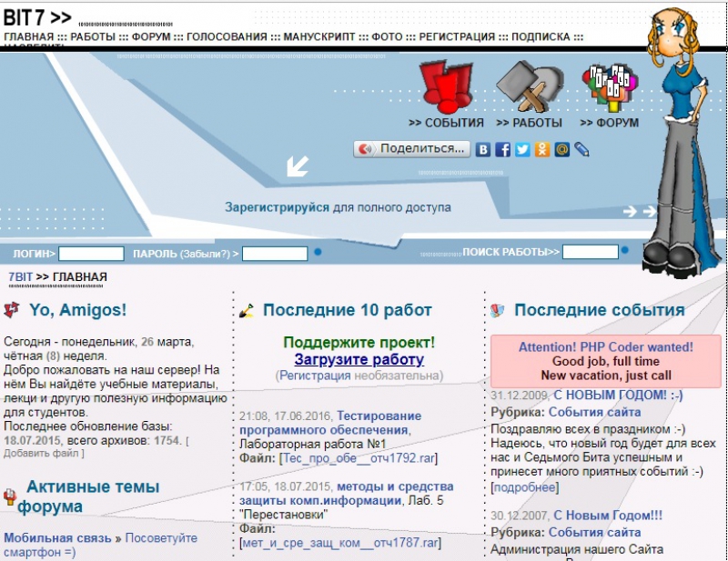Open ГОЛОСОВАНИЯ in the top menu
The width and height of the screenshot is (728, 561).
point(230,37)
